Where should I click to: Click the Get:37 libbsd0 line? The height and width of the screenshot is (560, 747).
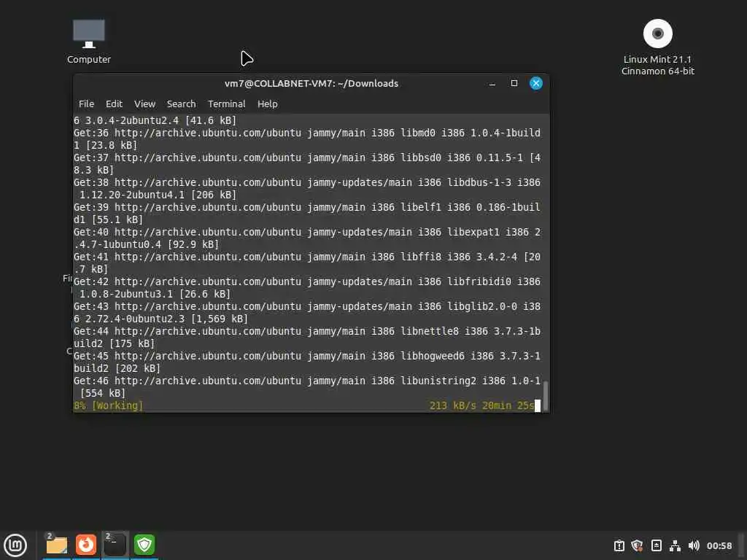coord(307,164)
